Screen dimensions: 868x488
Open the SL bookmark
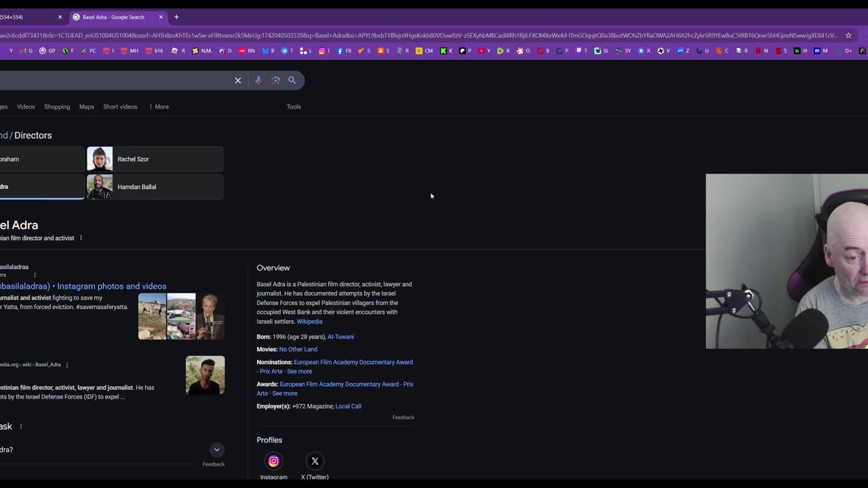point(601,50)
